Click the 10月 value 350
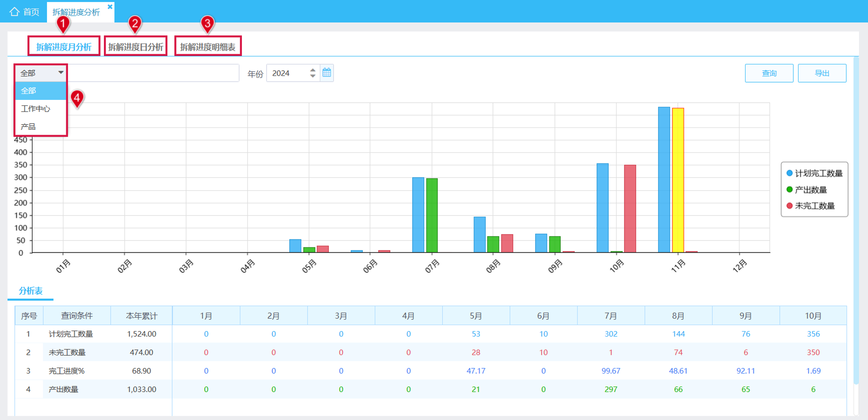The height and width of the screenshot is (420, 868). 813,352
